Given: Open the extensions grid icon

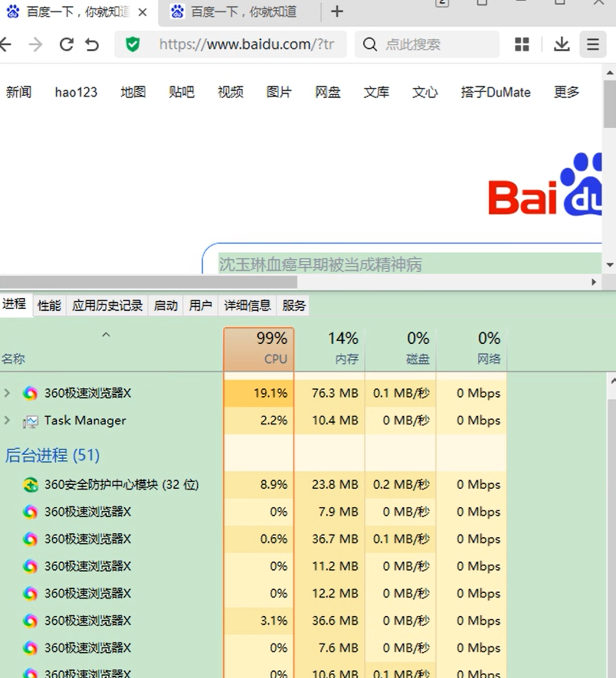Looking at the screenshot, I should pyautogui.click(x=522, y=44).
